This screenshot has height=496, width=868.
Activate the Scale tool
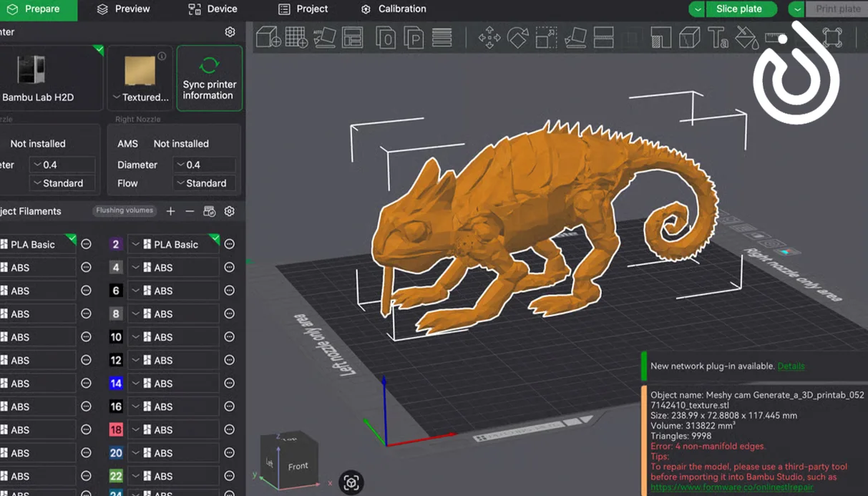(546, 37)
